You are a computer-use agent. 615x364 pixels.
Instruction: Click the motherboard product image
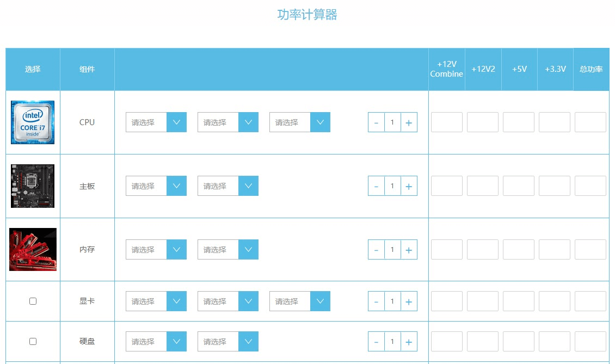pos(33,186)
